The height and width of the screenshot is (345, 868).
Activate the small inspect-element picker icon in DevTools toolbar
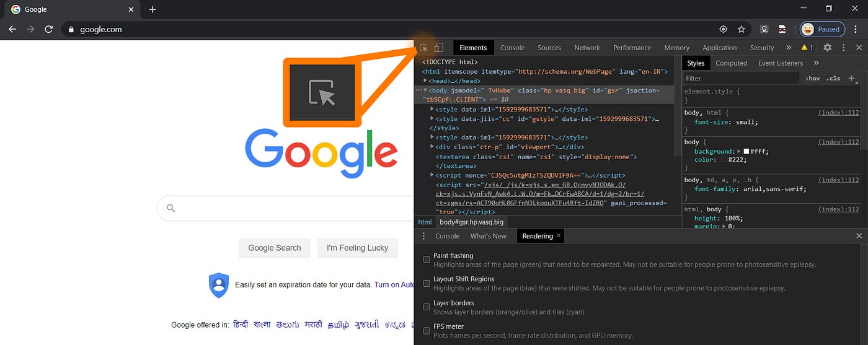click(424, 48)
